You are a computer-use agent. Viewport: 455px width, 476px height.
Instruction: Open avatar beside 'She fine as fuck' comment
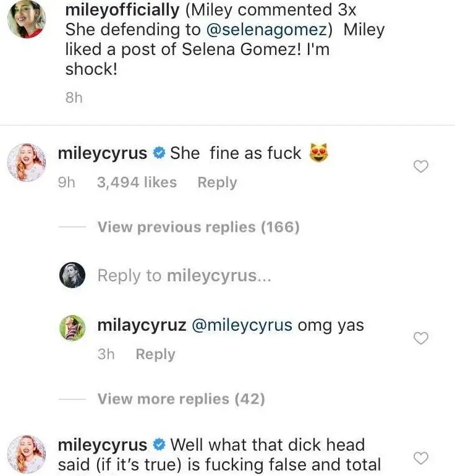click(25, 162)
